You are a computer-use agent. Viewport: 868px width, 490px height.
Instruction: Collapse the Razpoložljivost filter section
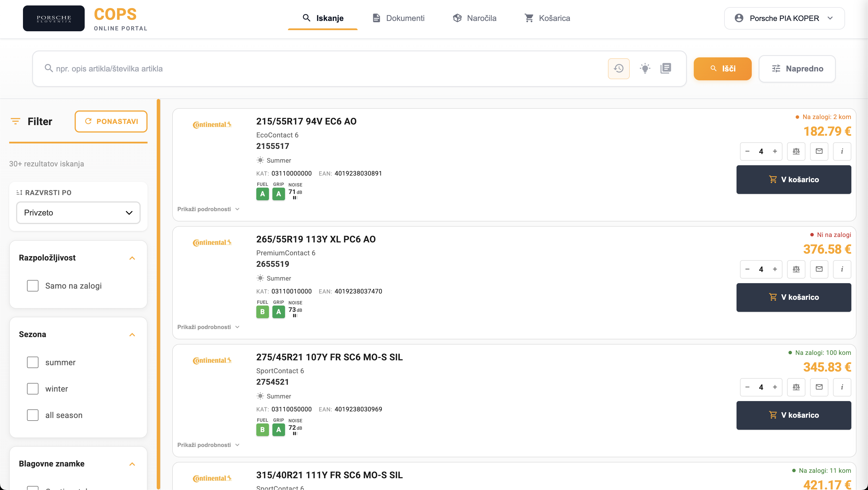click(x=132, y=258)
